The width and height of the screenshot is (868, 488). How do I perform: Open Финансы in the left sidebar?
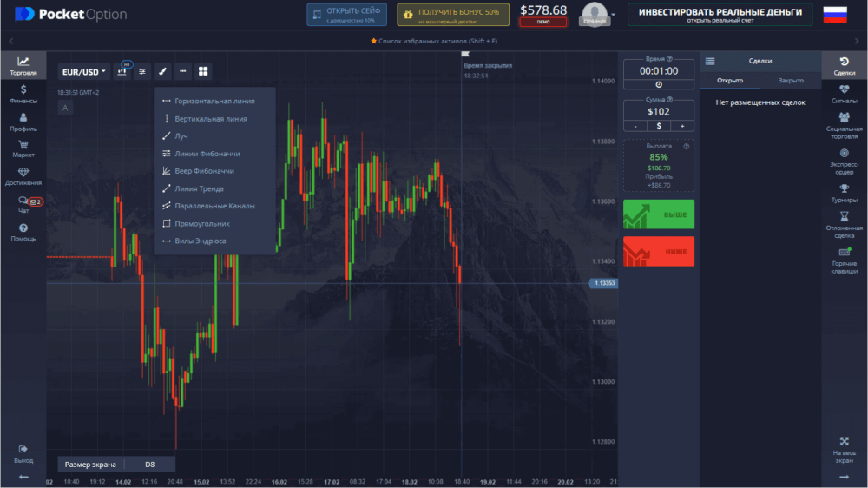(23, 94)
